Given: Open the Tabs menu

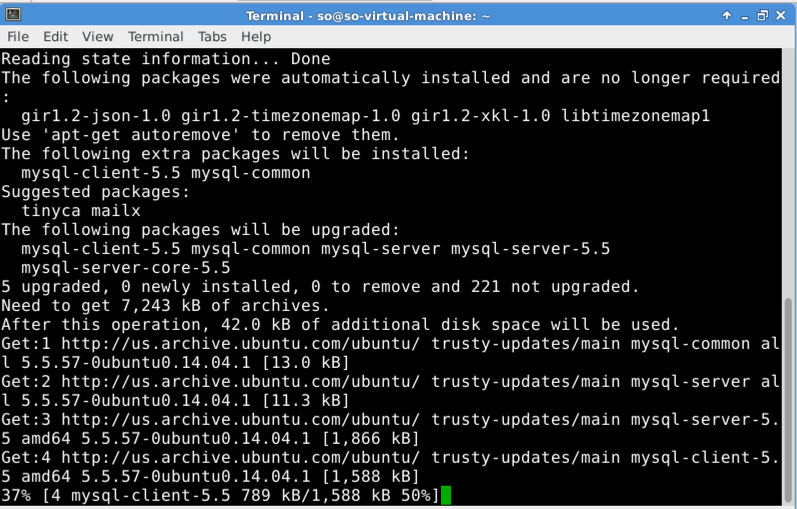Looking at the screenshot, I should coord(212,37).
